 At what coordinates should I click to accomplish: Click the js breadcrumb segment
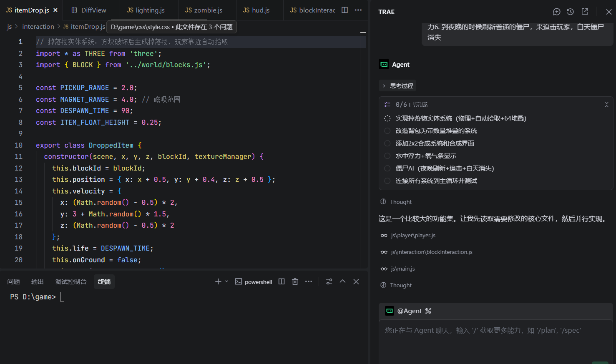[x=9, y=27]
